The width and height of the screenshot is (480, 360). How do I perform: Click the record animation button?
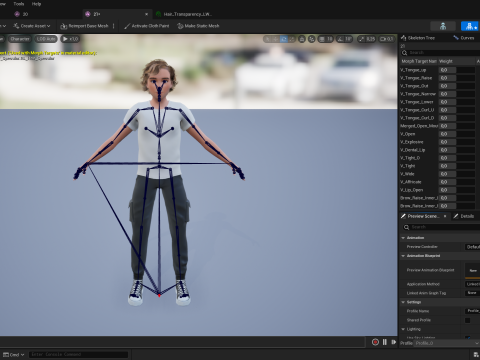pyautogui.click(x=375, y=342)
